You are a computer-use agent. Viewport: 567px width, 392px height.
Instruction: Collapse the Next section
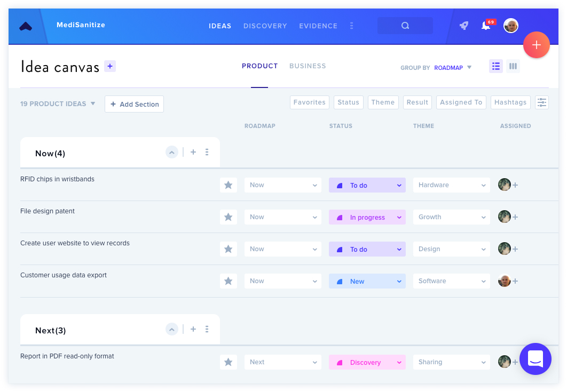[x=172, y=329]
